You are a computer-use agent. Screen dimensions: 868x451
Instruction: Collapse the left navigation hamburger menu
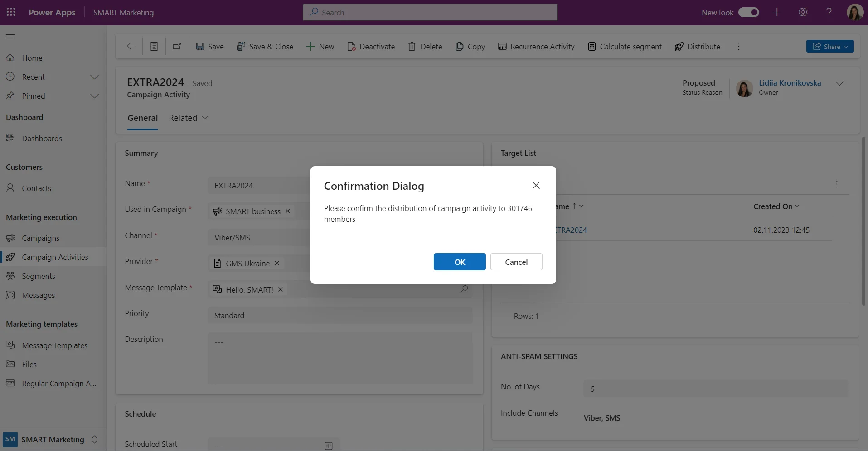tap(10, 37)
